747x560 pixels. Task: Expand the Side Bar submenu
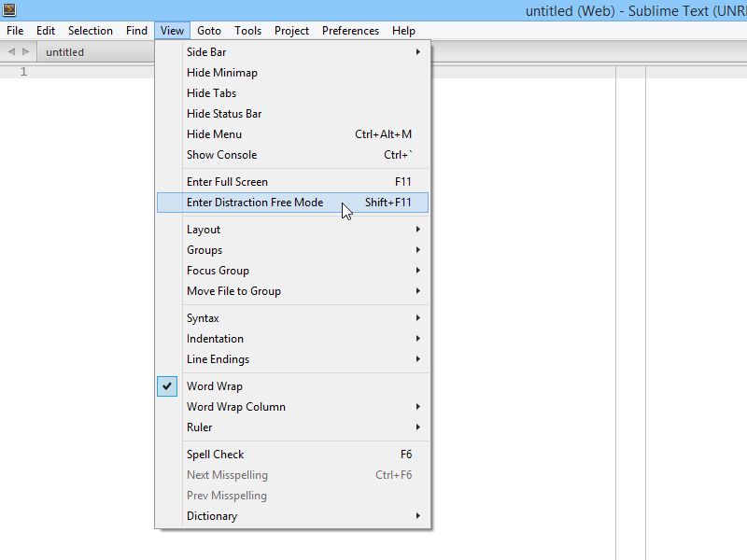[x=292, y=52]
